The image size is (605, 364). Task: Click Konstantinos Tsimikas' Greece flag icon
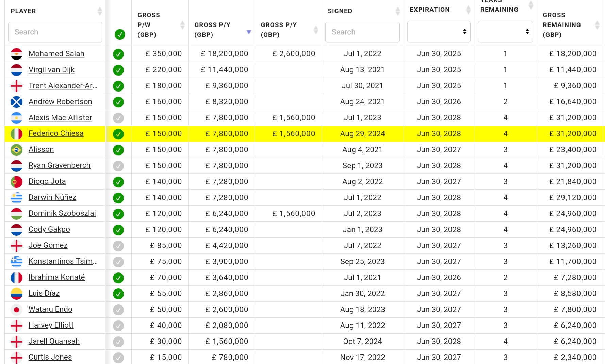(16, 262)
